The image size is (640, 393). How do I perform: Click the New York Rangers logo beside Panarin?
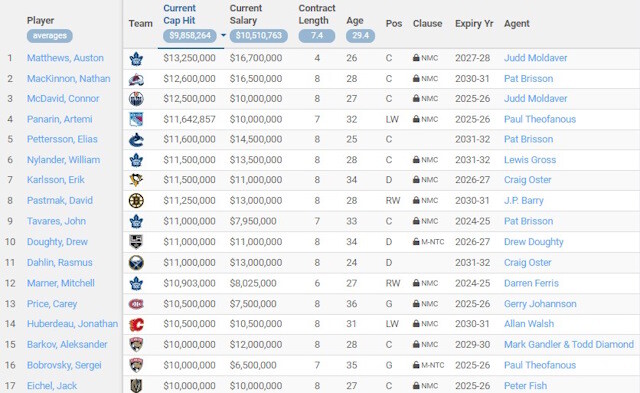[x=136, y=120]
